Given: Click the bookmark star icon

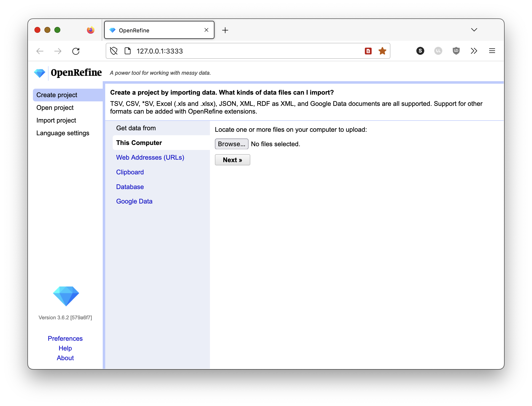Looking at the screenshot, I should 382,51.
